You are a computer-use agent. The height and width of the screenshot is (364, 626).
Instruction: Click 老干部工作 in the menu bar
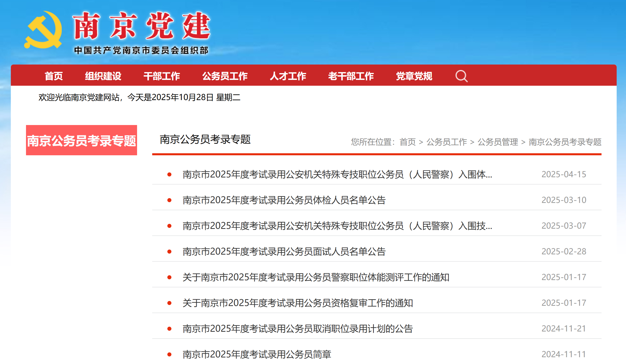[351, 76]
